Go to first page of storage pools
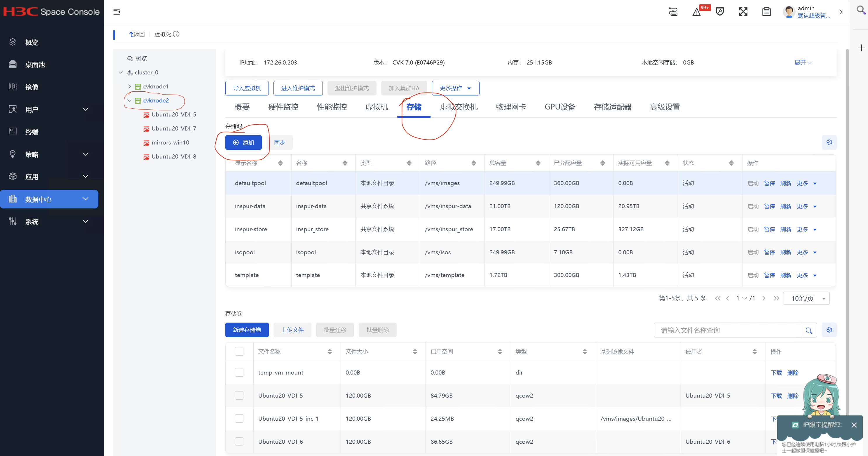The image size is (868, 456). (717, 298)
